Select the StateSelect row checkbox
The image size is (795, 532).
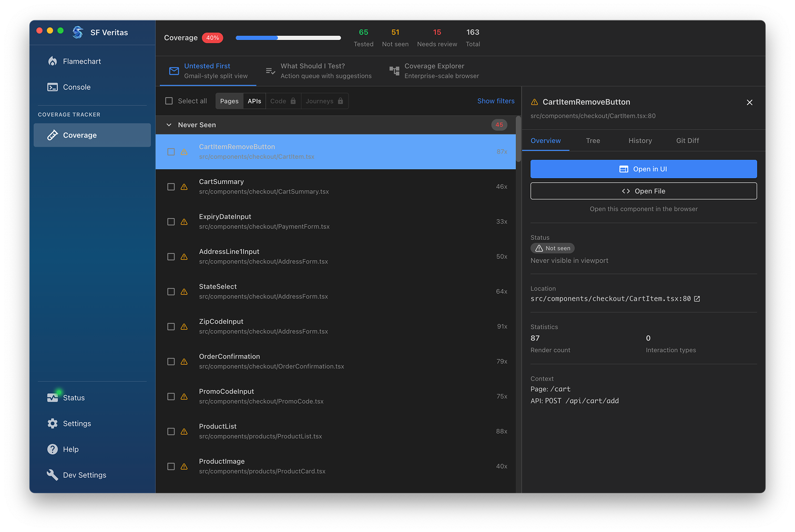(x=171, y=292)
